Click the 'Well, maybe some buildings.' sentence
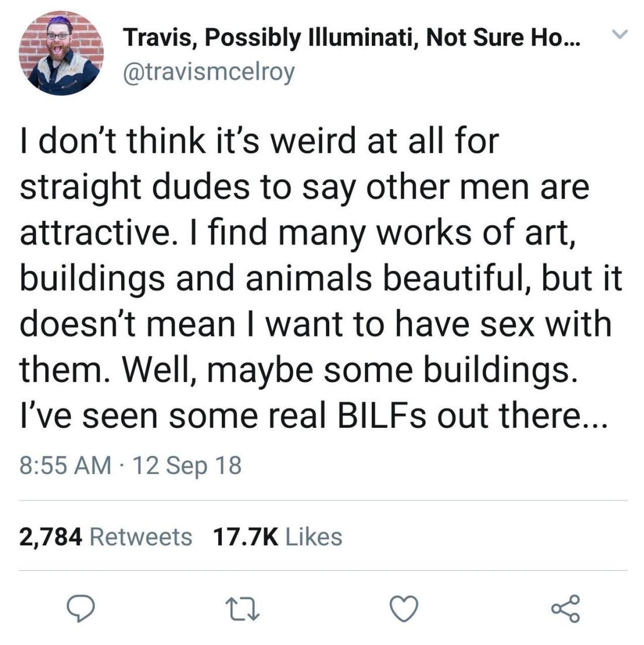 (345, 369)
